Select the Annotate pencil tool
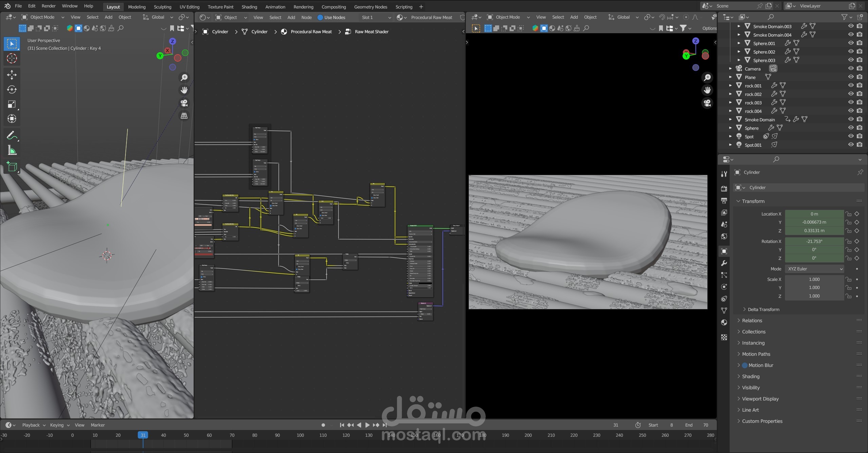This screenshot has height=453, width=868. tap(12, 136)
